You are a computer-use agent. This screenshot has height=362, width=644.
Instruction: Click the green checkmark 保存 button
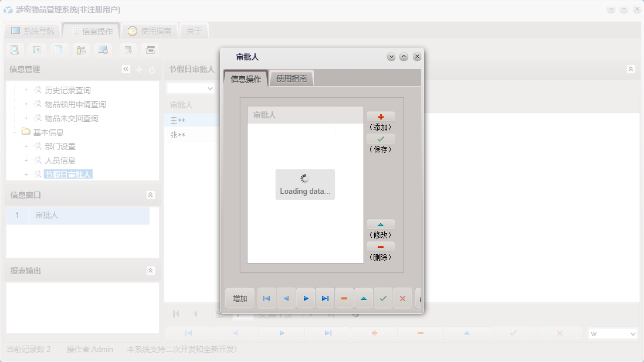pos(381,139)
